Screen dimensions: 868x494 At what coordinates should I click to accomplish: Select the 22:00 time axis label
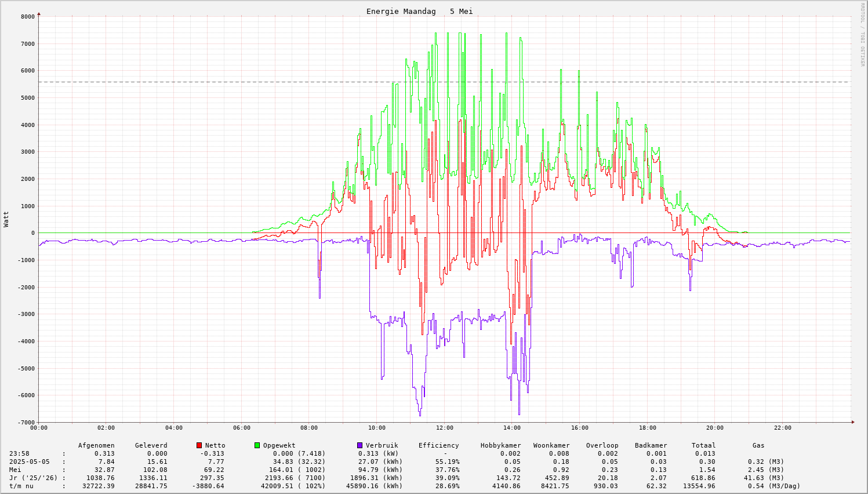point(782,428)
